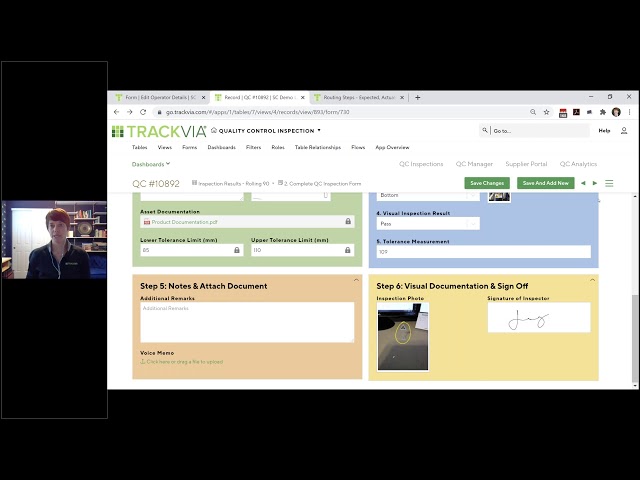Screen dimensions: 640x480
Task: Open the Chrome extensions puzzle icon
Action: click(x=602, y=112)
